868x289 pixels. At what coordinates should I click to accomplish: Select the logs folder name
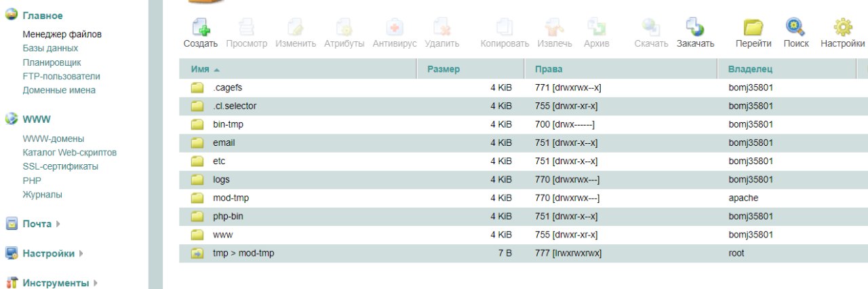point(221,180)
